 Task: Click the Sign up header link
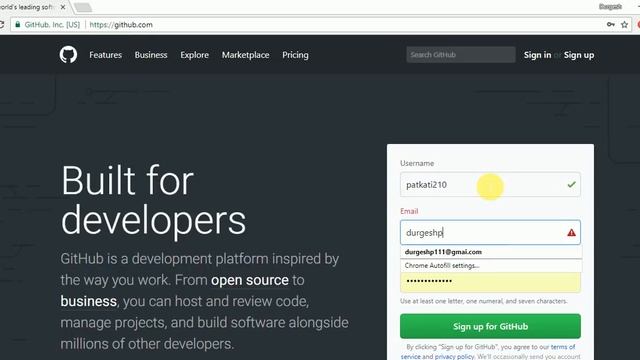point(579,55)
